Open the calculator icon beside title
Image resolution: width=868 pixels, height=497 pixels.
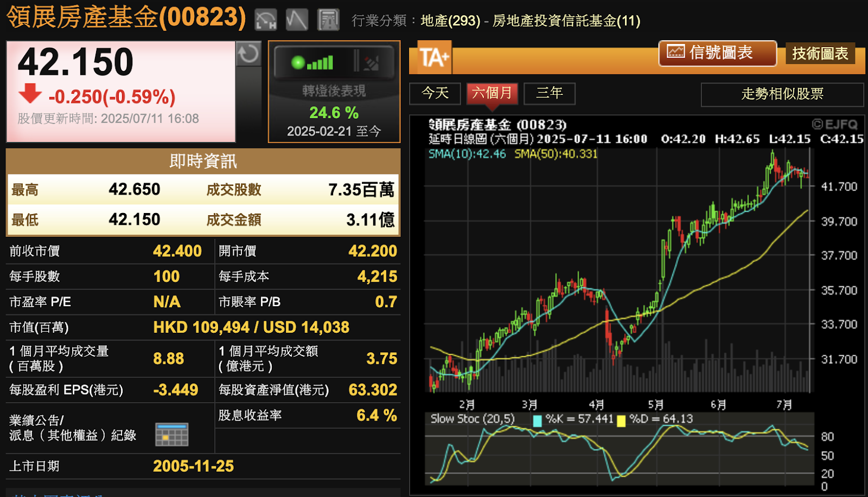(328, 20)
